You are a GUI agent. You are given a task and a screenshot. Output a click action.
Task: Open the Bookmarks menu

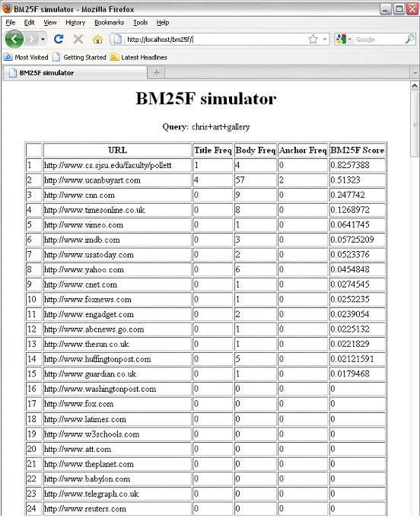point(109,23)
